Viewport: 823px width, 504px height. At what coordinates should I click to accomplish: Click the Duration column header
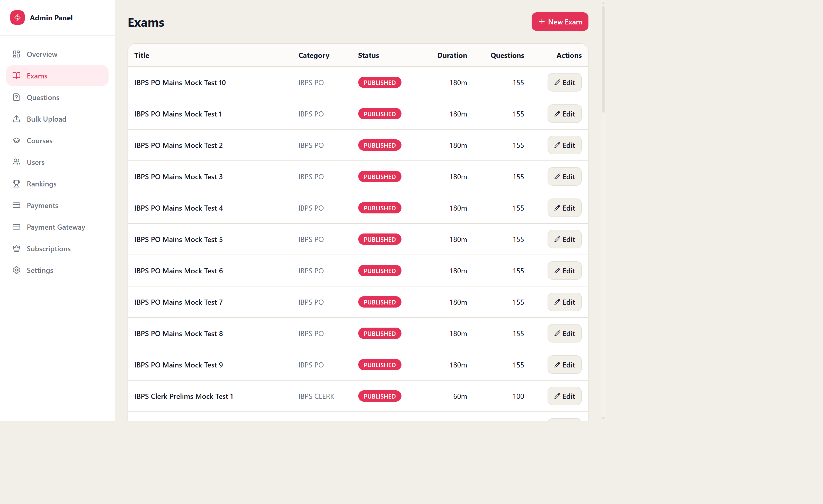tap(452, 56)
